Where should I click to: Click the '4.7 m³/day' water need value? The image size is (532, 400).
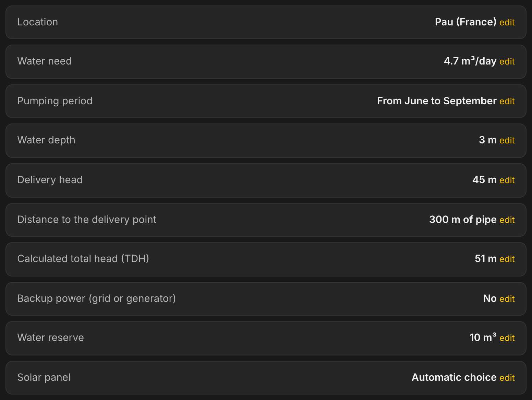(x=470, y=61)
